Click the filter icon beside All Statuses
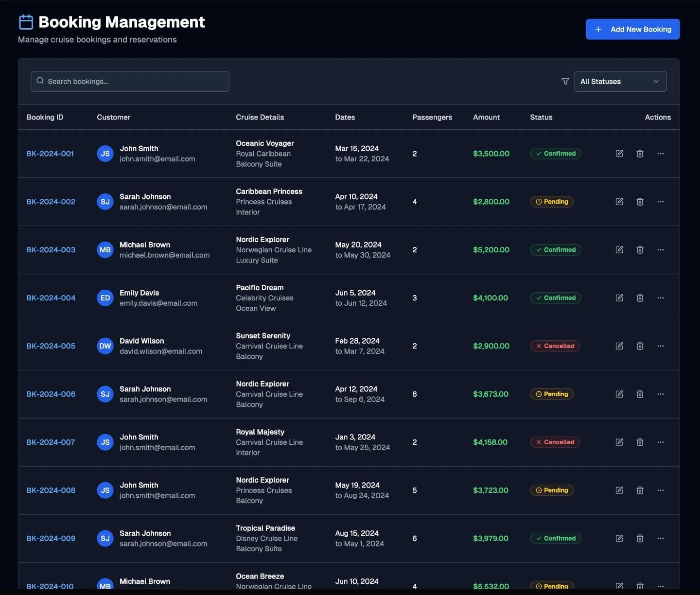 point(565,81)
